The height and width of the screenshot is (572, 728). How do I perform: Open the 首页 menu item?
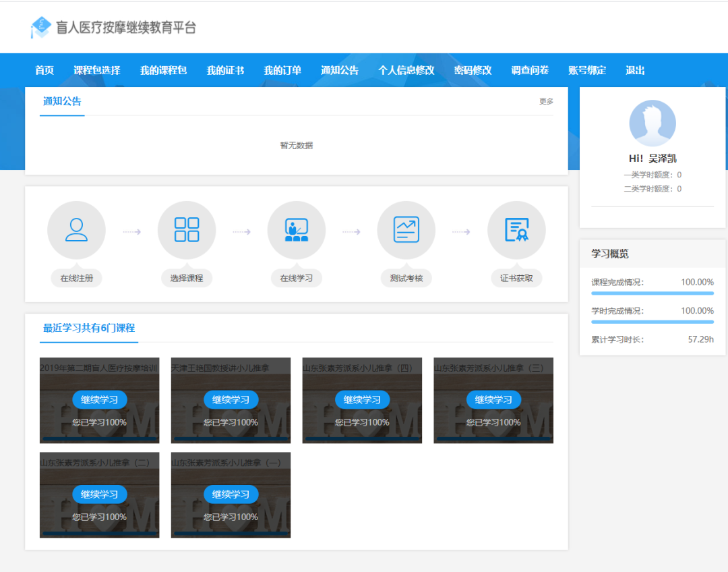click(x=44, y=70)
